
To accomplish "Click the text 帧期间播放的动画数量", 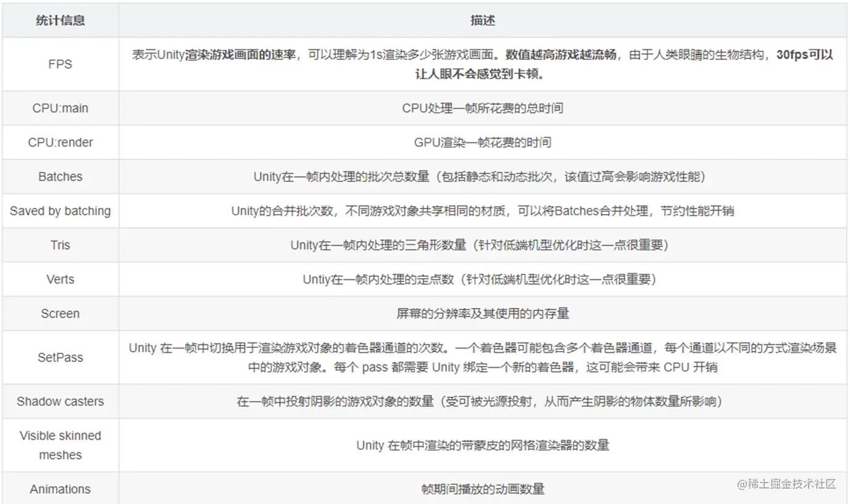I will coord(483,489).
